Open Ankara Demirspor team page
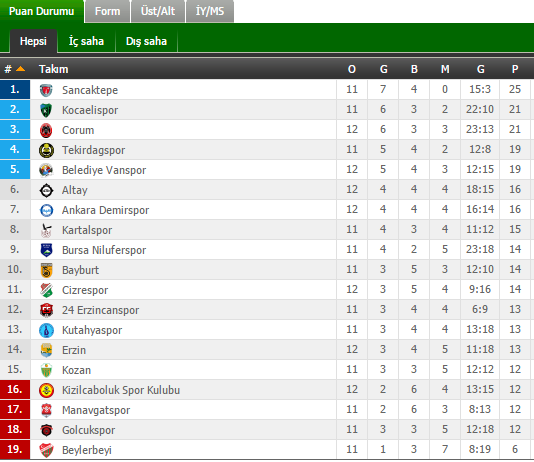The height and width of the screenshot is (462, 534). (105, 210)
